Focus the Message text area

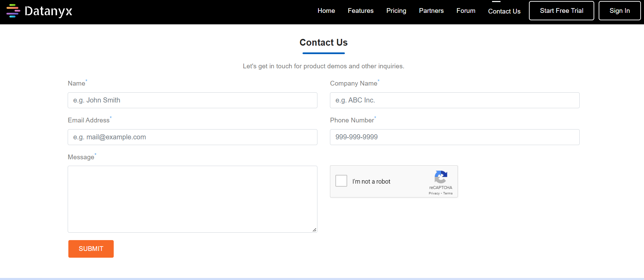(x=192, y=199)
